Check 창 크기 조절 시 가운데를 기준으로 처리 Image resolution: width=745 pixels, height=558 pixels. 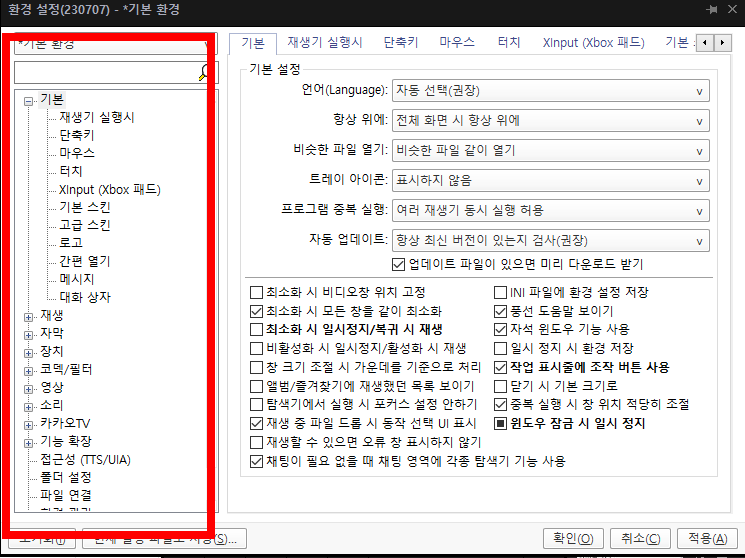tap(257, 367)
